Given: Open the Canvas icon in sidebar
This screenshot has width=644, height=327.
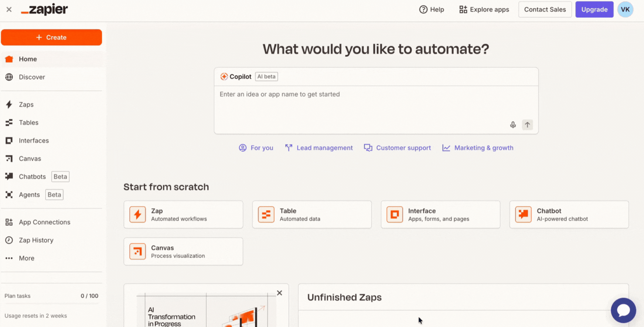Looking at the screenshot, I should tap(9, 159).
